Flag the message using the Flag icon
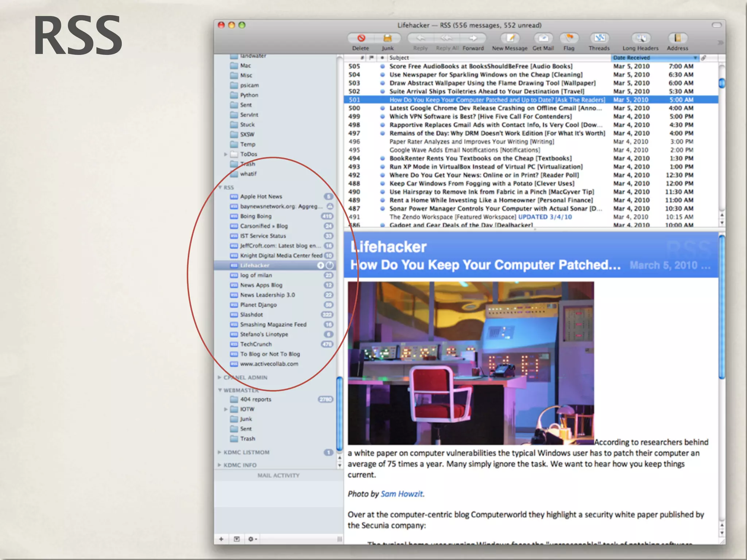Image resolution: width=747 pixels, height=560 pixels. [569, 38]
